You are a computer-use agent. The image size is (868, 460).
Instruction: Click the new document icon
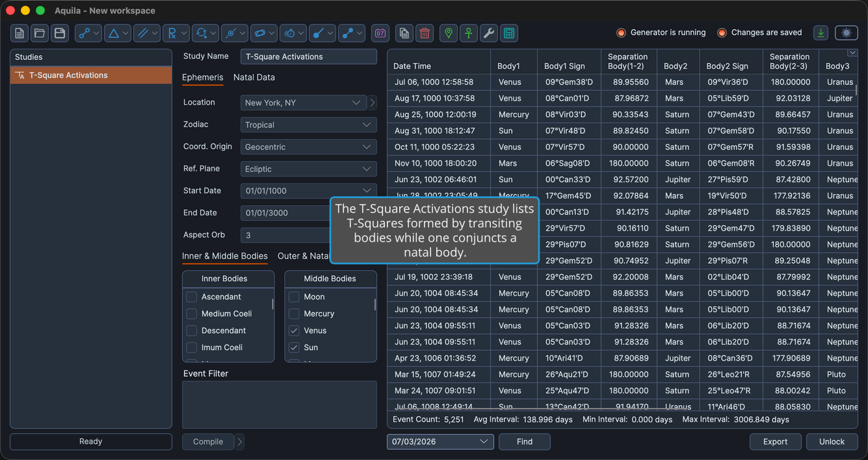(20, 33)
